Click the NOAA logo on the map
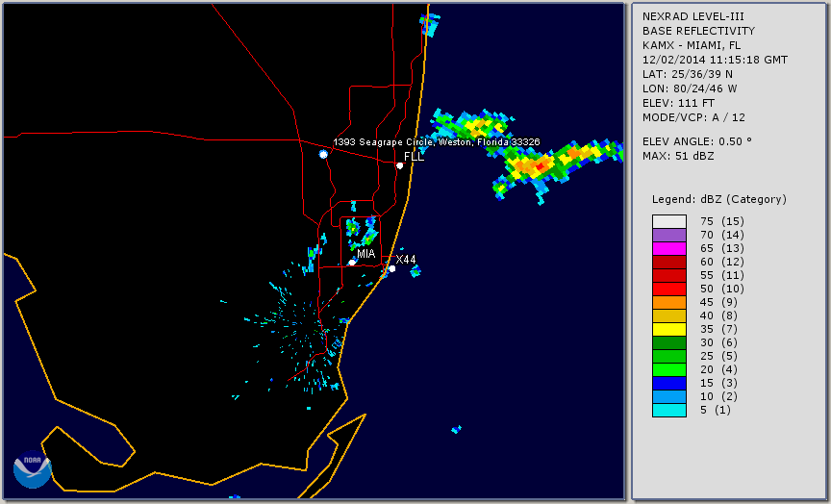The width and height of the screenshot is (831, 504). click(33, 469)
